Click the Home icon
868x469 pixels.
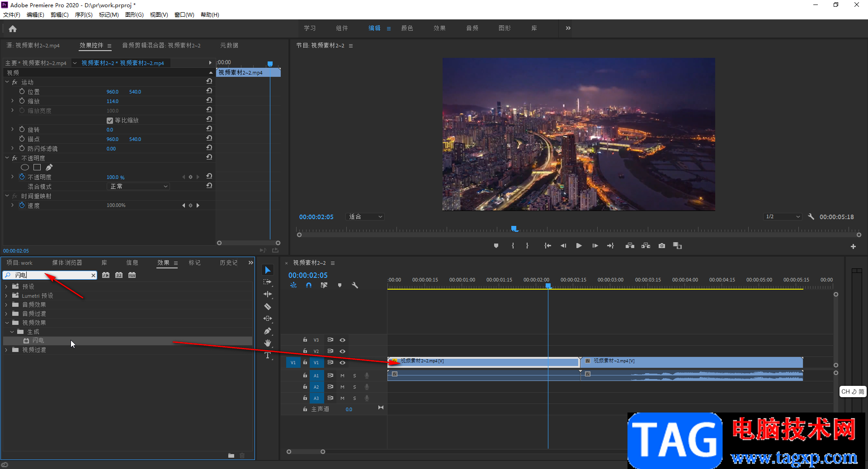(13, 29)
